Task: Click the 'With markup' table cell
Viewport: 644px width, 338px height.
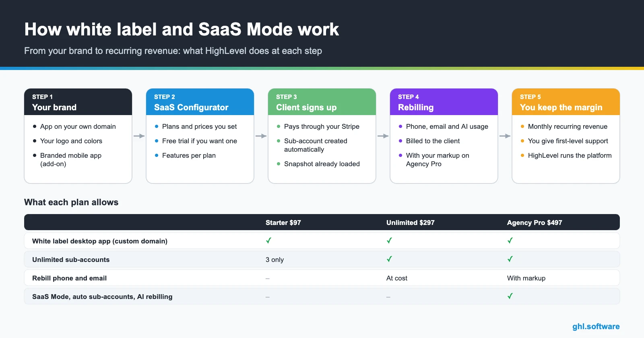Action: tap(526, 278)
